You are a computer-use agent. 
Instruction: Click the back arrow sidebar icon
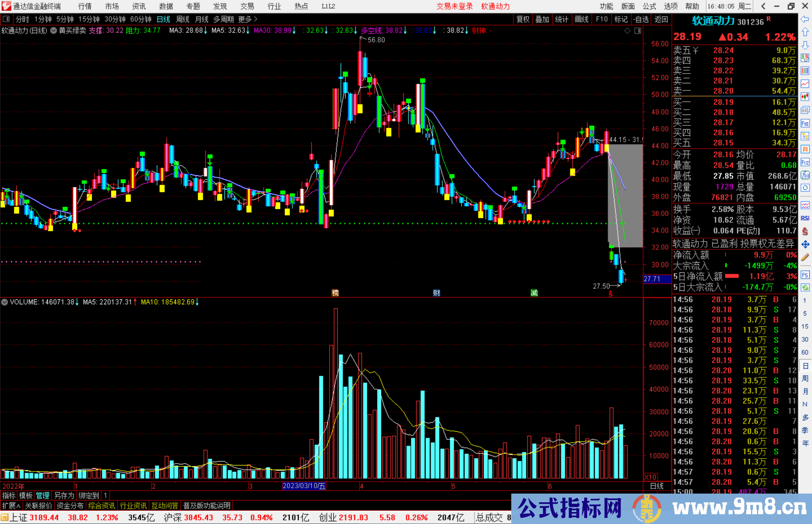click(x=805, y=19)
